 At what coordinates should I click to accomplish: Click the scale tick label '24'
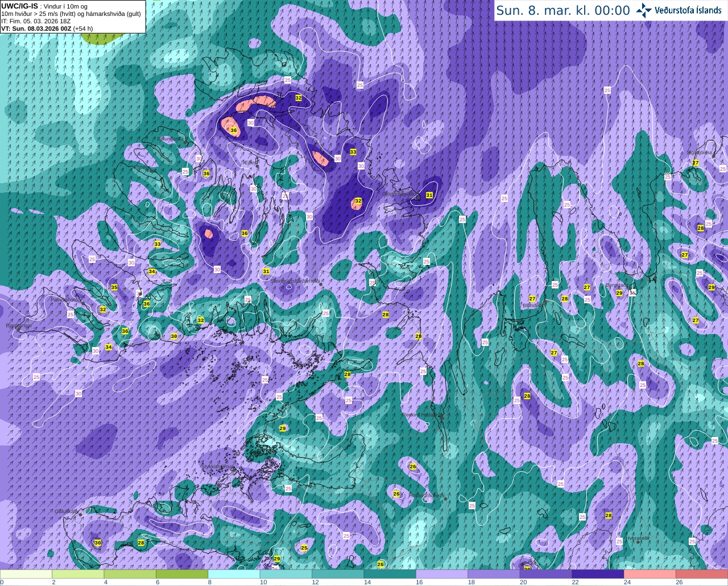pos(627,583)
